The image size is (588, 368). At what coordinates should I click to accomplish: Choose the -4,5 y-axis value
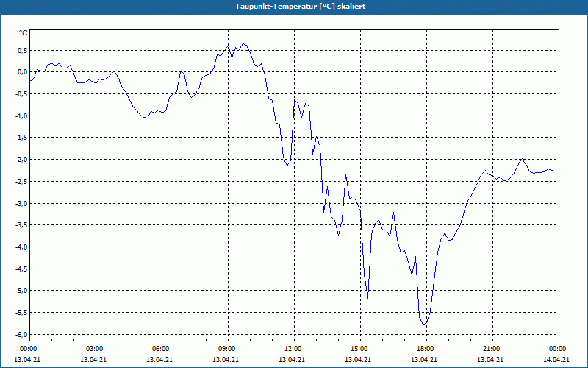point(21,269)
